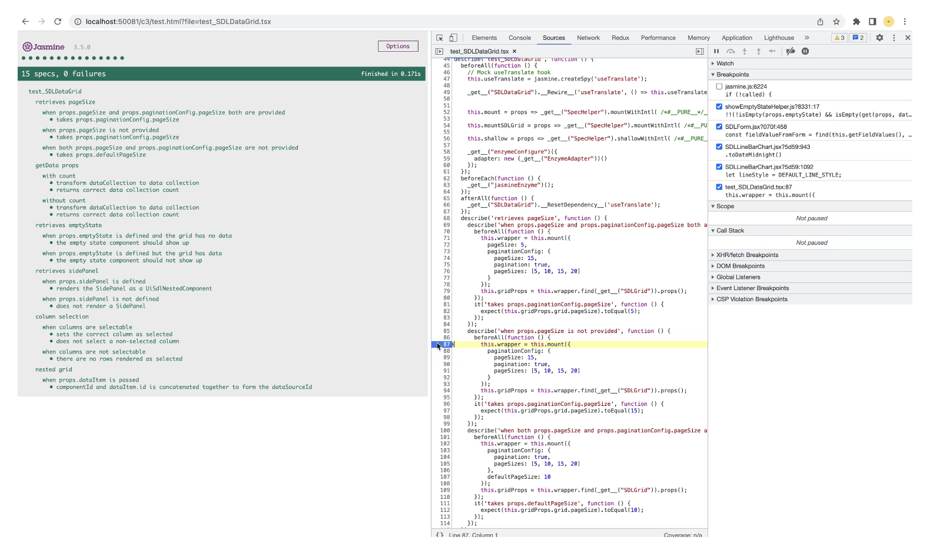Open the 'retrieves pageSize' suite link

65,102
